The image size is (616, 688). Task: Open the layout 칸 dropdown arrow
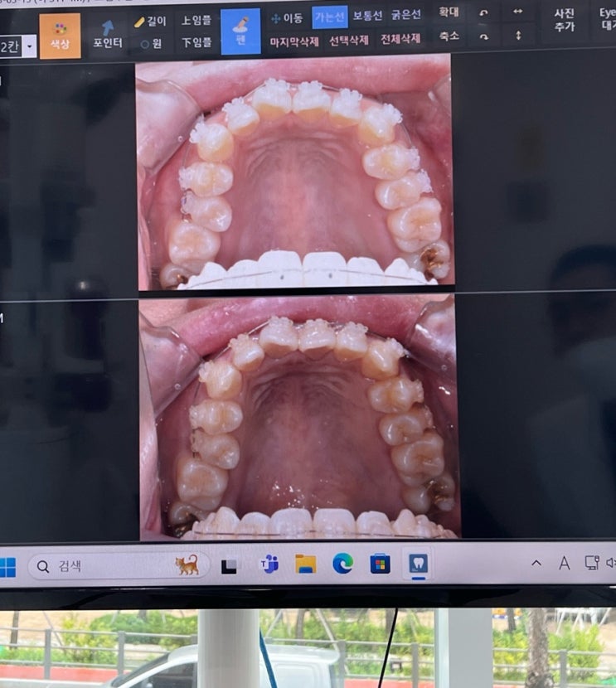click(x=31, y=46)
